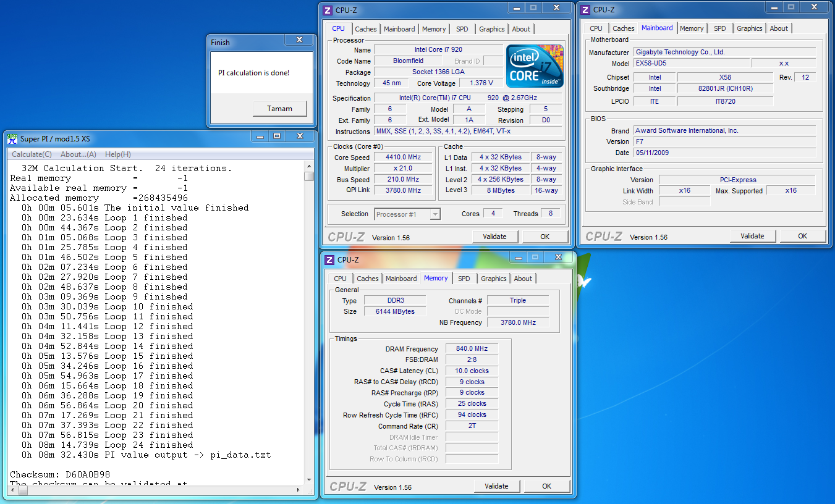The width and height of the screenshot is (835, 504).
Task: Open the Graphics tab in the Mainboard window
Action: pyautogui.click(x=750, y=28)
